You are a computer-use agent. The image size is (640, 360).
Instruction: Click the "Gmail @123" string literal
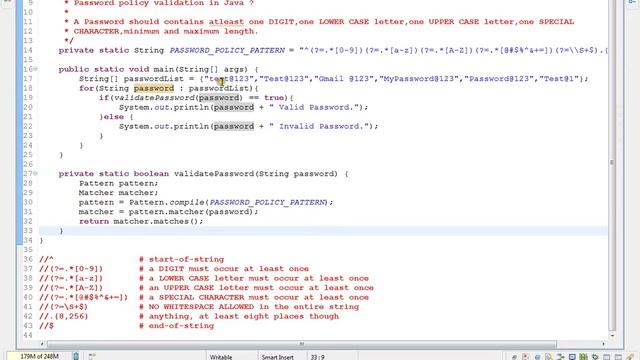[344, 79]
